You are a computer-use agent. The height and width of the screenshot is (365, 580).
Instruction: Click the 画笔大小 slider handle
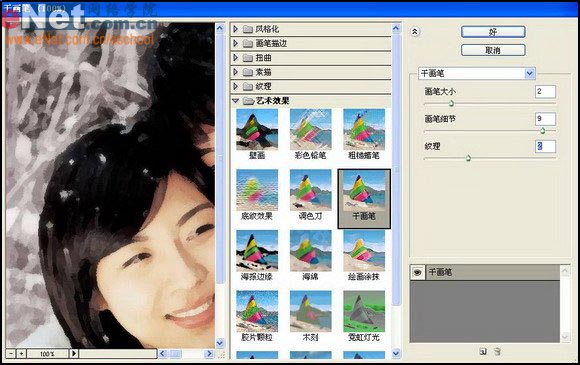451,103
